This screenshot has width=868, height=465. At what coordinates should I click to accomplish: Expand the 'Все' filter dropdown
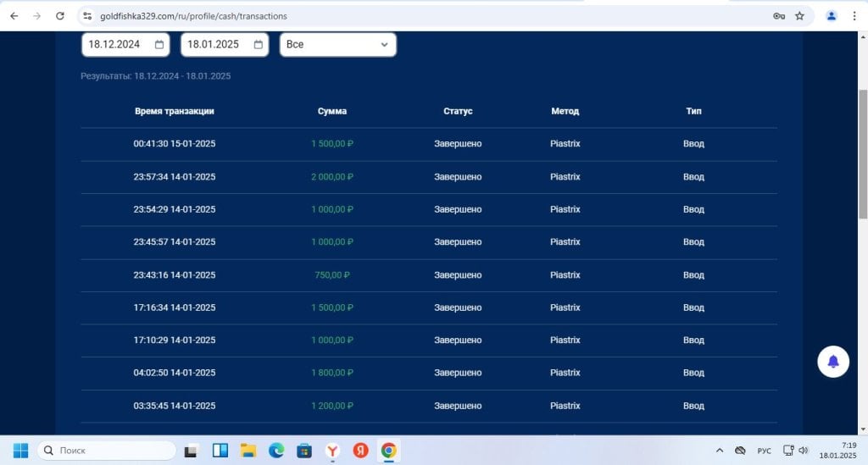pyautogui.click(x=337, y=45)
